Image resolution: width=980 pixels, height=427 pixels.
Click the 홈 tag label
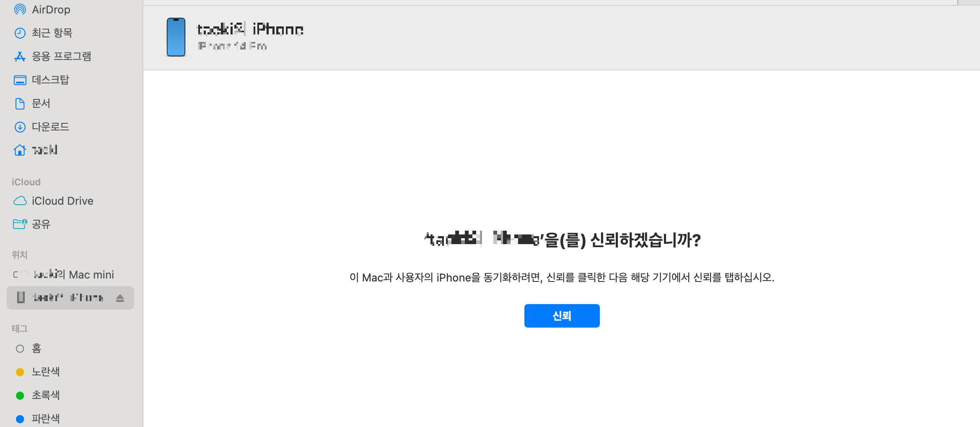coord(36,348)
